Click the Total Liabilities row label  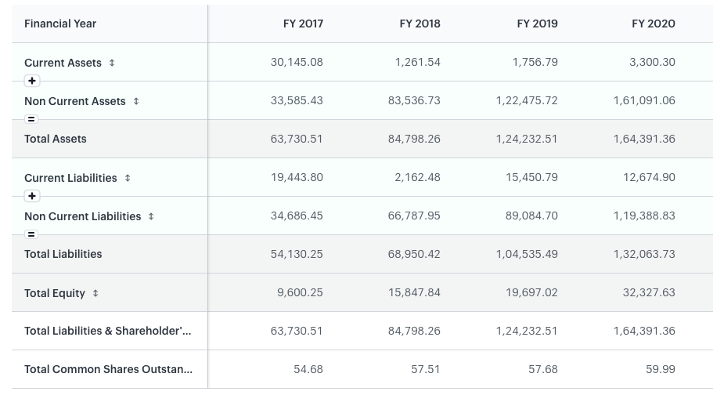pyautogui.click(x=63, y=254)
